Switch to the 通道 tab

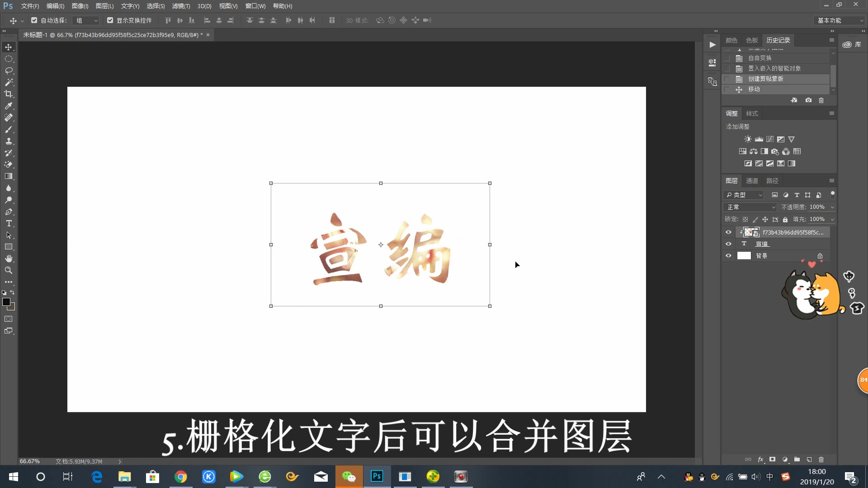pos(752,180)
